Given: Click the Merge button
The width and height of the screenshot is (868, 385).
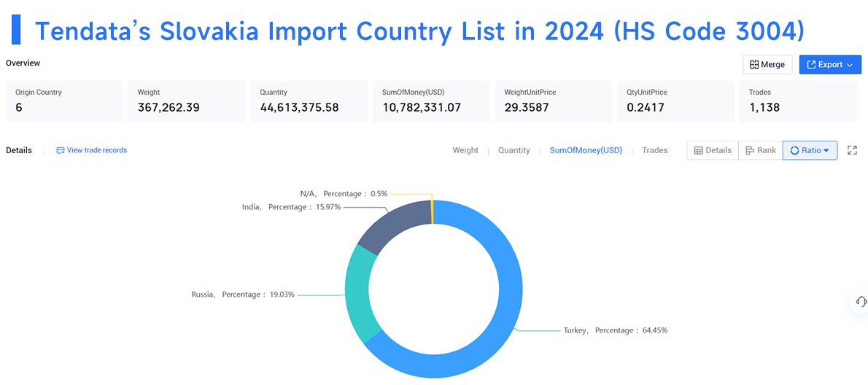Looking at the screenshot, I should (767, 65).
